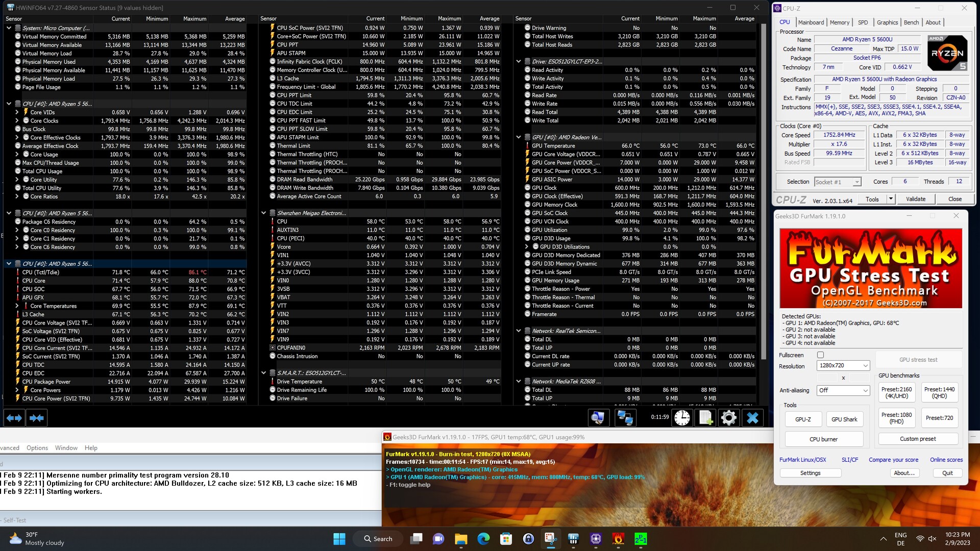Switch to HWiNFO taskbar icon
The height and width of the screenshot is (551, 980).
tap(573, 539)
